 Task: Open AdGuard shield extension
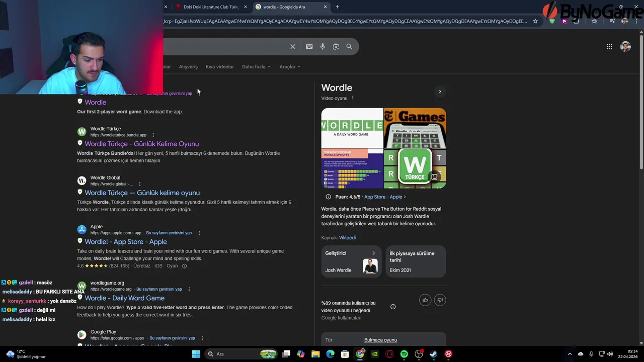(552, 21)
